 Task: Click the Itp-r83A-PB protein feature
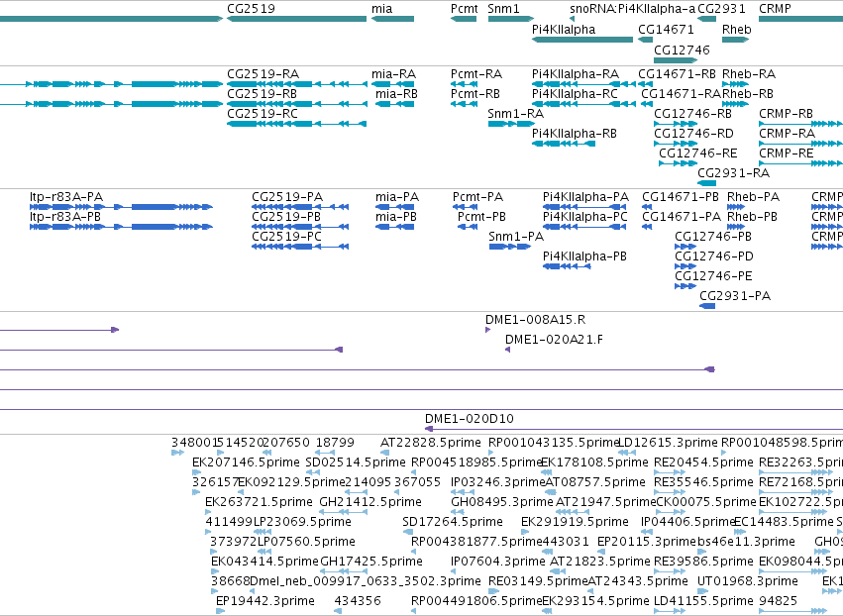(121, 227)
